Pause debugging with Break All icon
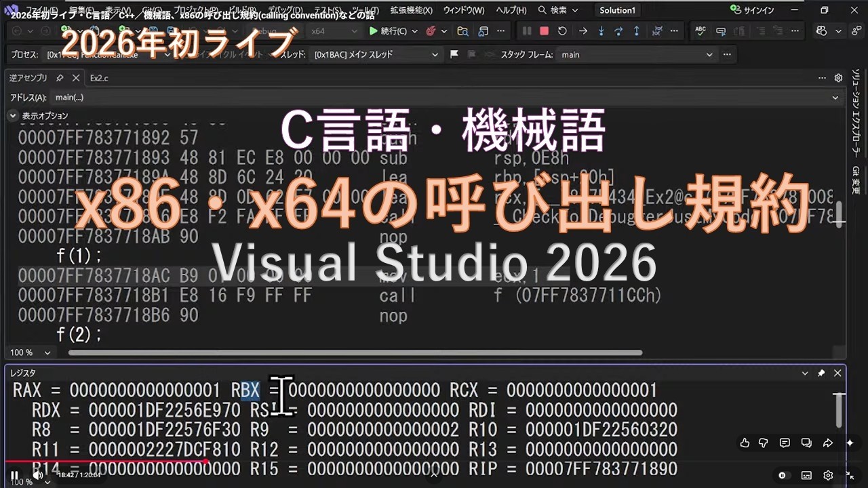 [x=527, y=31]
